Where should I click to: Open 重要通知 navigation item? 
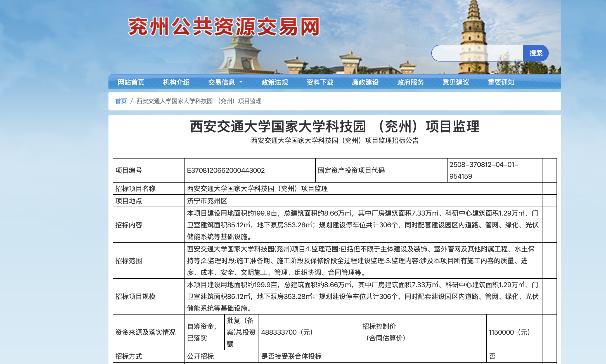(501, 82)
